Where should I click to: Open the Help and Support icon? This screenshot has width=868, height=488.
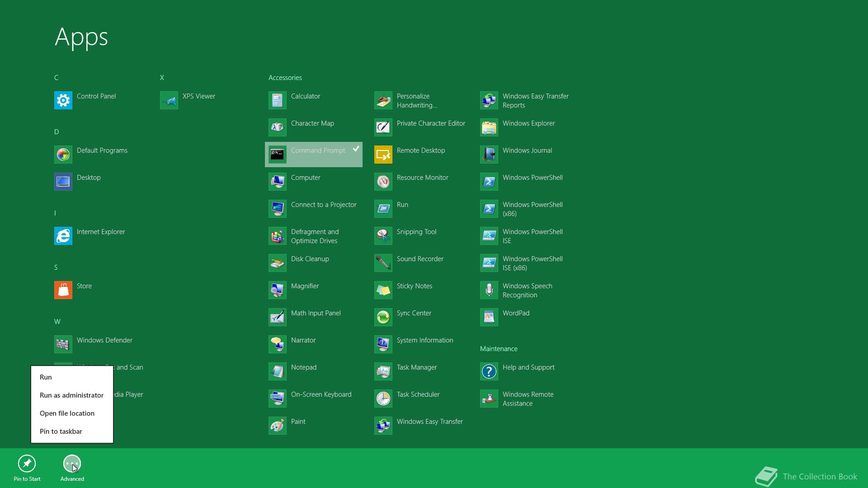click(489, 371)
